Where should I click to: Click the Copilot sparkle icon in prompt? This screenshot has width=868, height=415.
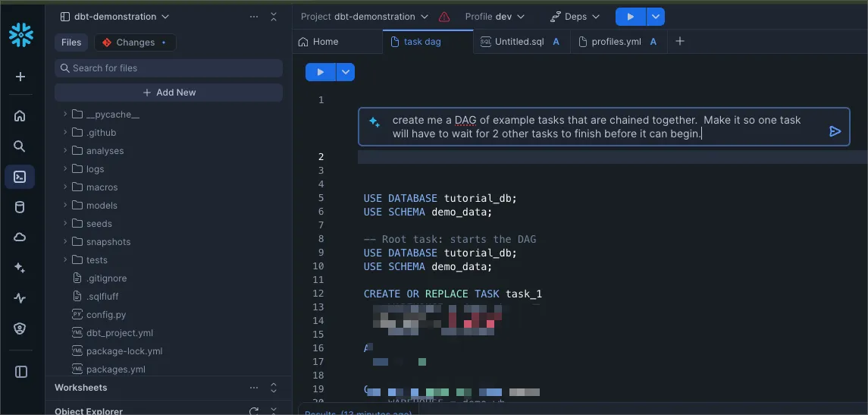(374, 122)
